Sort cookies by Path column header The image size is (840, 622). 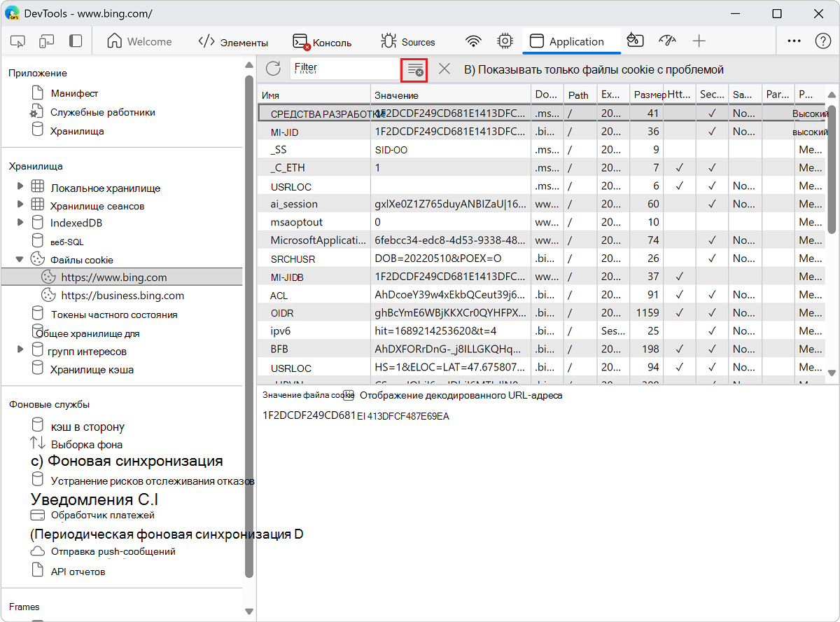[x=581, y=95]
